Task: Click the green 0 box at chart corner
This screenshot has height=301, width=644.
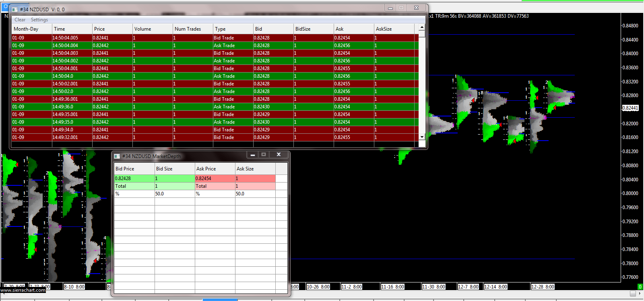Action: click(640, 287)
